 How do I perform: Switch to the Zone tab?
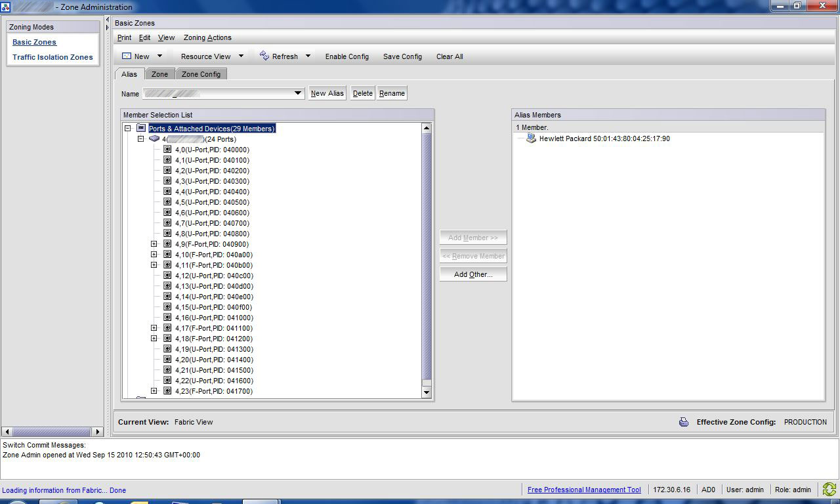(x=159, y=74)
